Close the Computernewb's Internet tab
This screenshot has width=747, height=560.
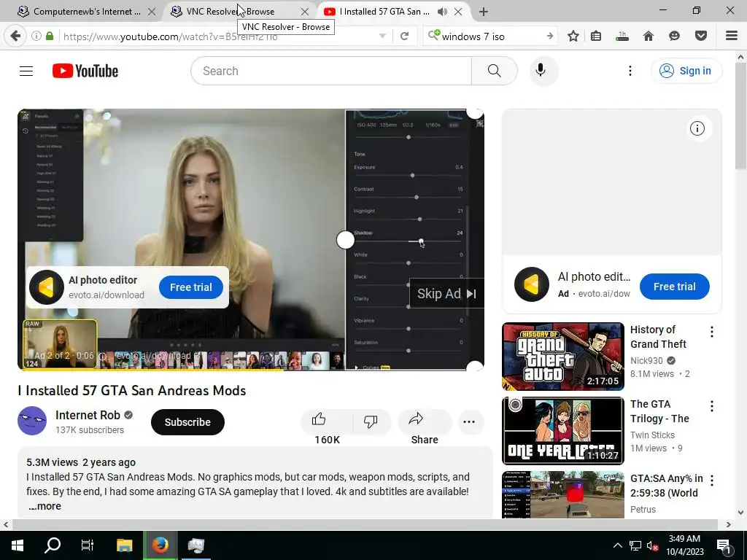coord(152,12)
